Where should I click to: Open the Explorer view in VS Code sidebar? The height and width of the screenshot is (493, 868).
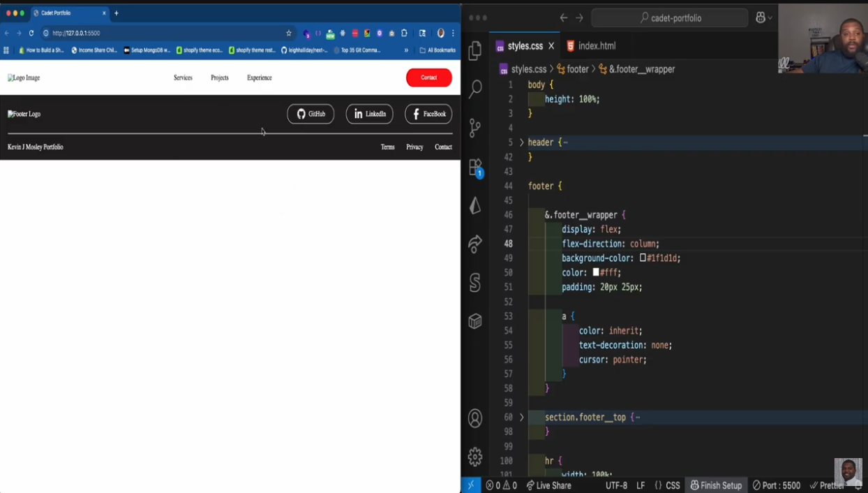tap(475, 50)
